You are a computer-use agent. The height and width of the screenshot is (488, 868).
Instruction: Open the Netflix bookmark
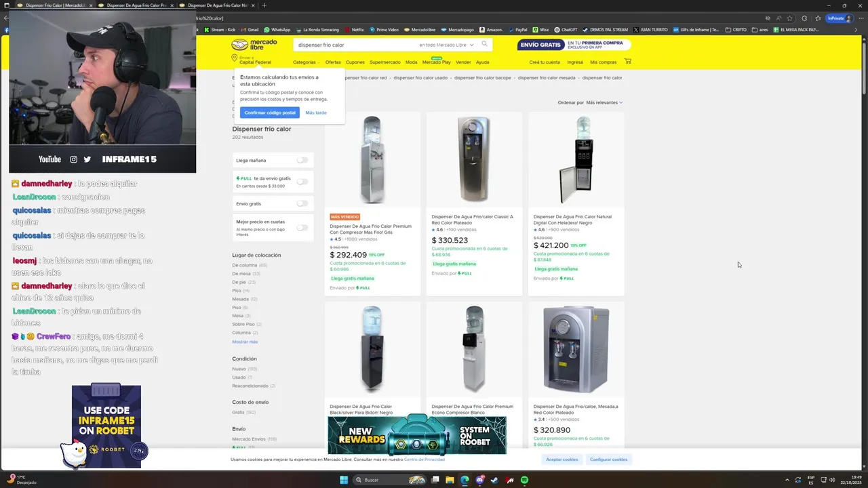(x=354, y=30)
